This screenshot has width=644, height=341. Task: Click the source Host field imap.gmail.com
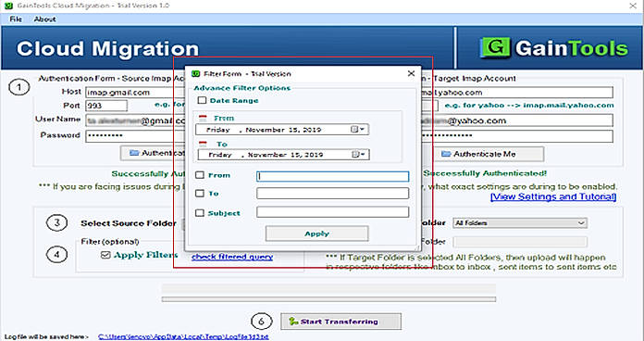pyautogui.click(x=135, y=93)
